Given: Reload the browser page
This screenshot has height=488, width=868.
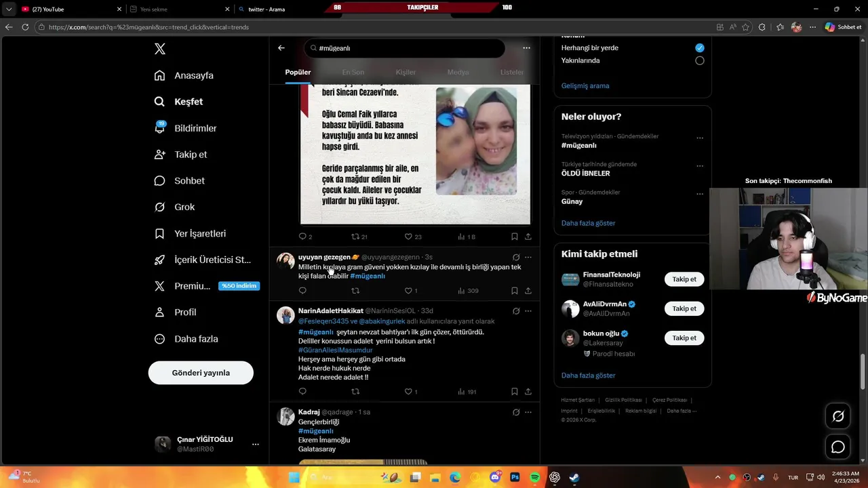Looking at the screenshot, I should tap(25, 27).
